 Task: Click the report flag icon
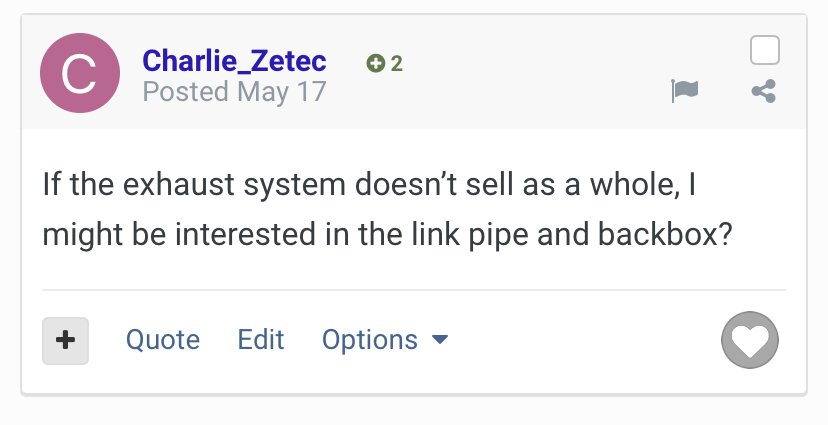(x=684, y=91)
